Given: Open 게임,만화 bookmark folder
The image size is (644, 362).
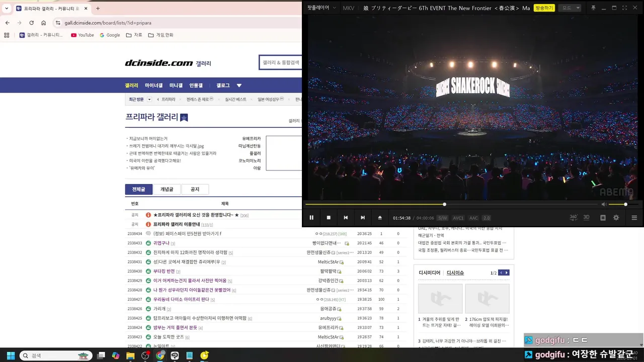Looking at the screenshot, I should [x=160, y=35].
